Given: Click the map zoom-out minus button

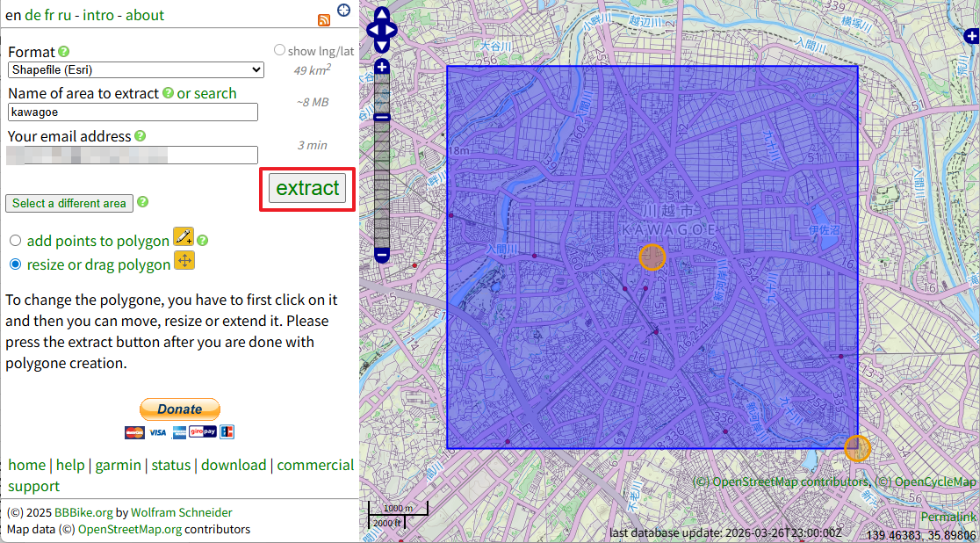Looking at the screenshot, I should point(382,255).
